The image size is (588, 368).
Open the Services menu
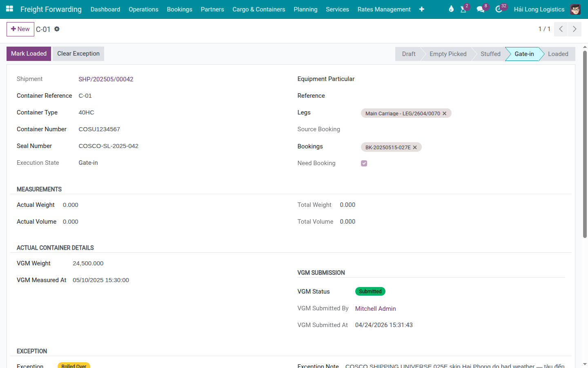337,9
